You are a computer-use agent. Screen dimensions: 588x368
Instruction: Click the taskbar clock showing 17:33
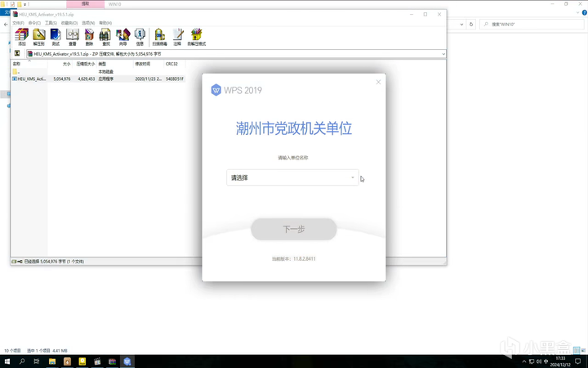[560, 361]
